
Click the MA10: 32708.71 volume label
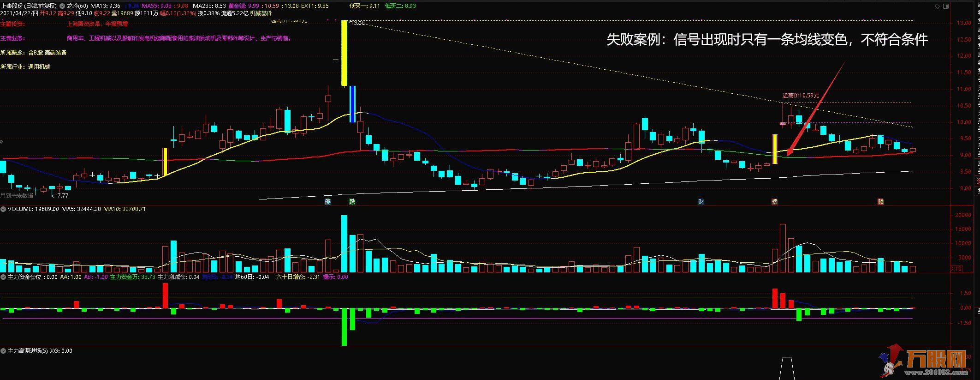coord(125,209)
